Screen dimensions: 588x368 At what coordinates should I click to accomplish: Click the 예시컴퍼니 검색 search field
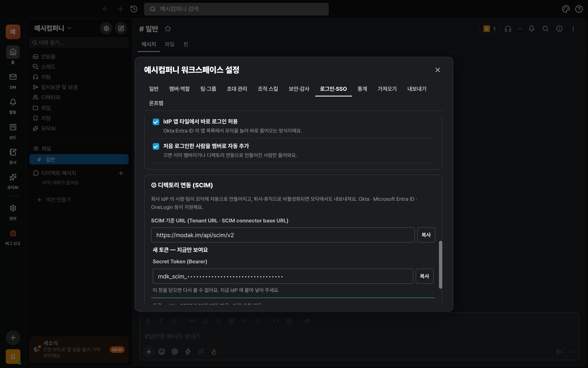[236, 9]
